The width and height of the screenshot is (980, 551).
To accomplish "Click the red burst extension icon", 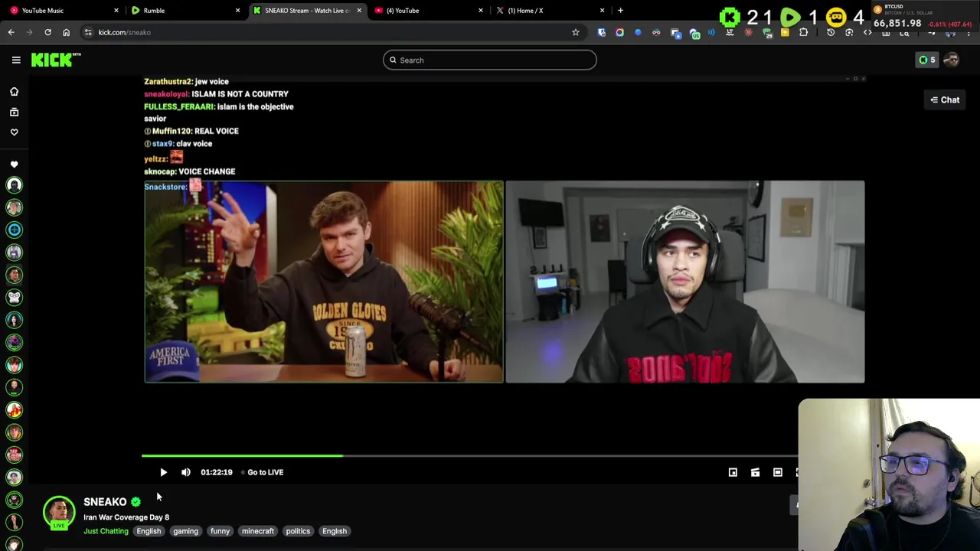I will tap(748, 32).
